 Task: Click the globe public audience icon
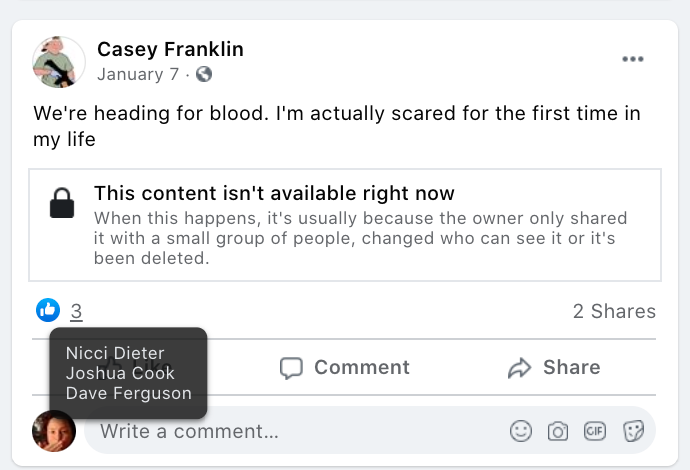[x=204, y=74]
